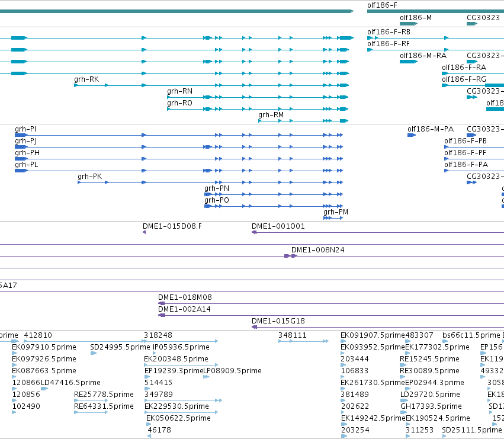Select EST RE64331.5prime
This screenshot has width=504, height=439.
tap(104, 407)
